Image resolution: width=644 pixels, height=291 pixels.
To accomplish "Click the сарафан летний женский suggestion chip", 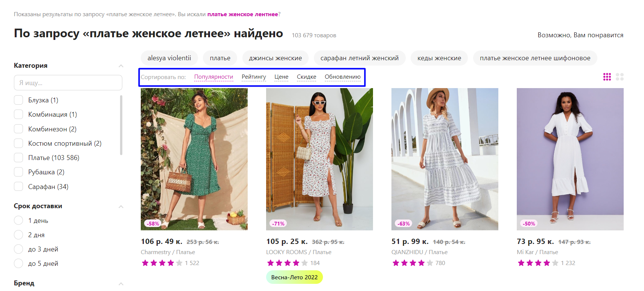I will click(x=359, y=58).
